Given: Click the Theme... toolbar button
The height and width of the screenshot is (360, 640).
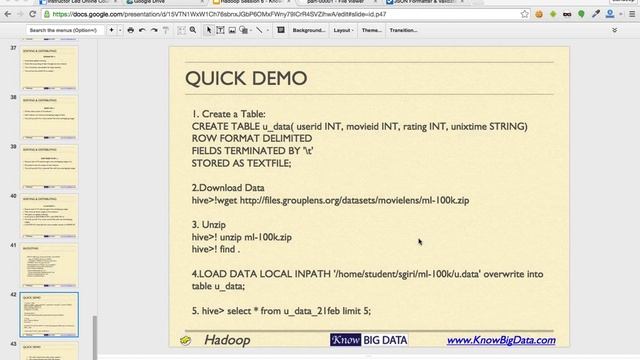Looking at the screenshot, I should [371, 30].
